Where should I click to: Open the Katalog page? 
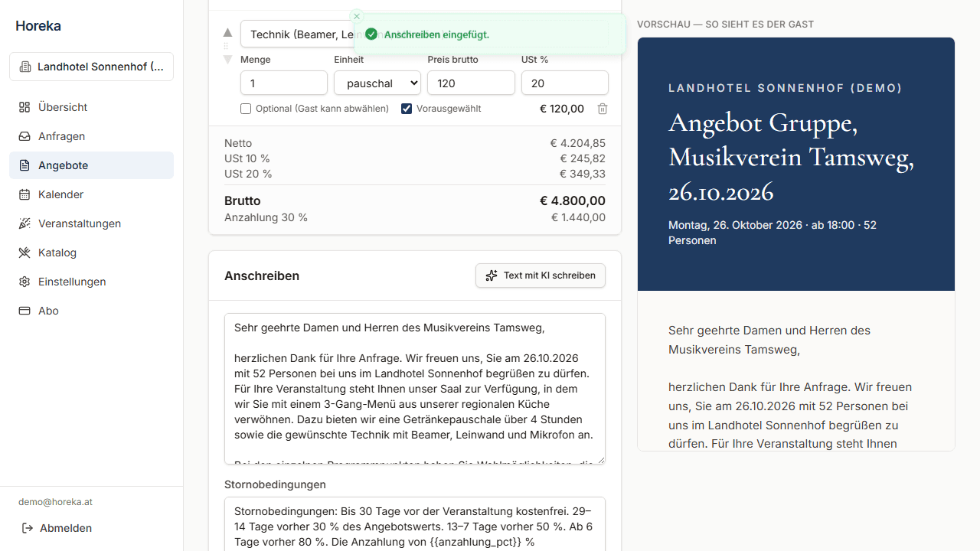point(91,253)
